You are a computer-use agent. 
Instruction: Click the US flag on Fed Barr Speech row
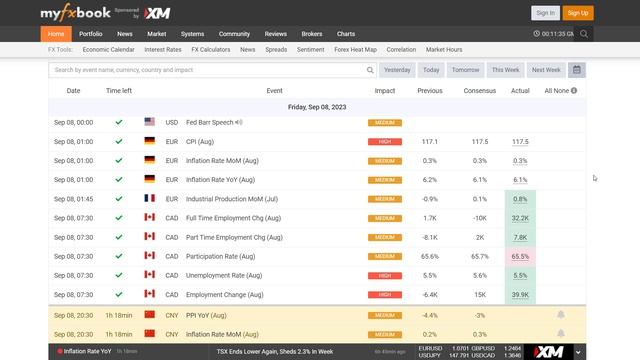149,122
